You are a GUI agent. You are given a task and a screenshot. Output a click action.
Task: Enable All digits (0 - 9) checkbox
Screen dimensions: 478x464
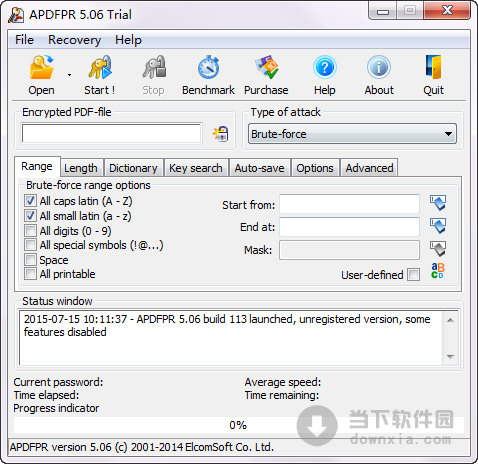pyautogui.click(x=30, y=230)
